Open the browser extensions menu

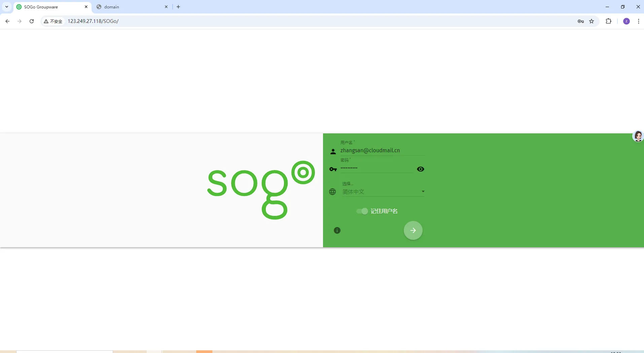coord(608,21)
